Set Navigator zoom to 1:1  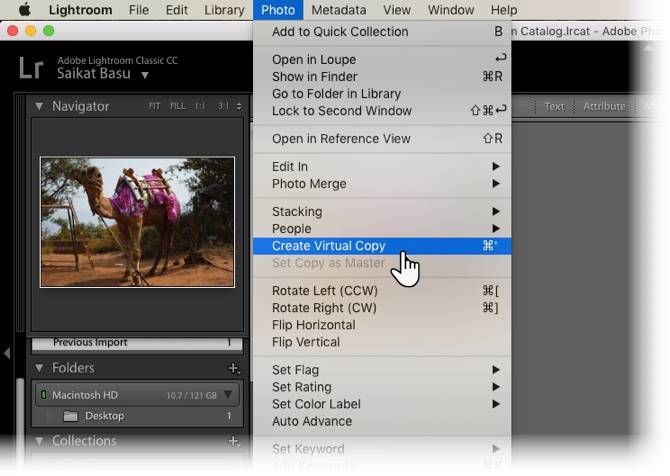pos(200,106)
